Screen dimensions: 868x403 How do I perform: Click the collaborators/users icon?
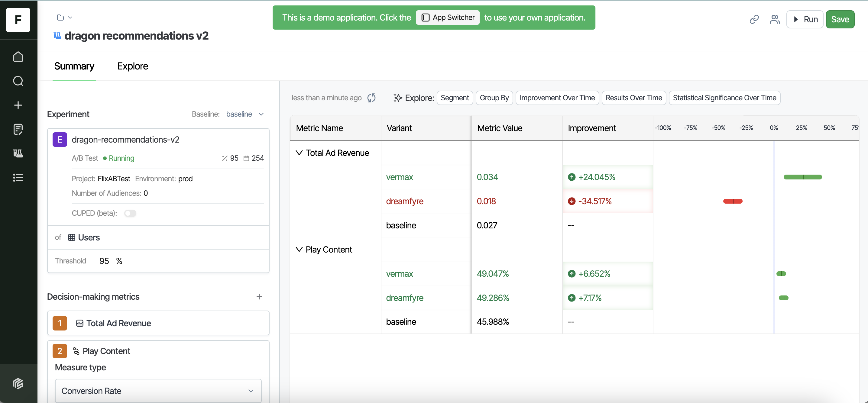pyautogui.click(x=774, y=19)
